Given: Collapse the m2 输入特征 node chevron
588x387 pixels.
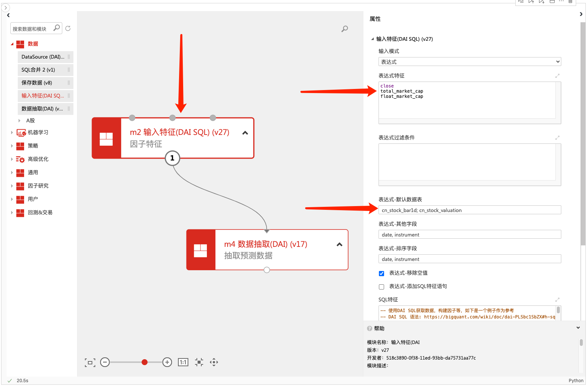Looking at the screenshot, I should point(245,133).
